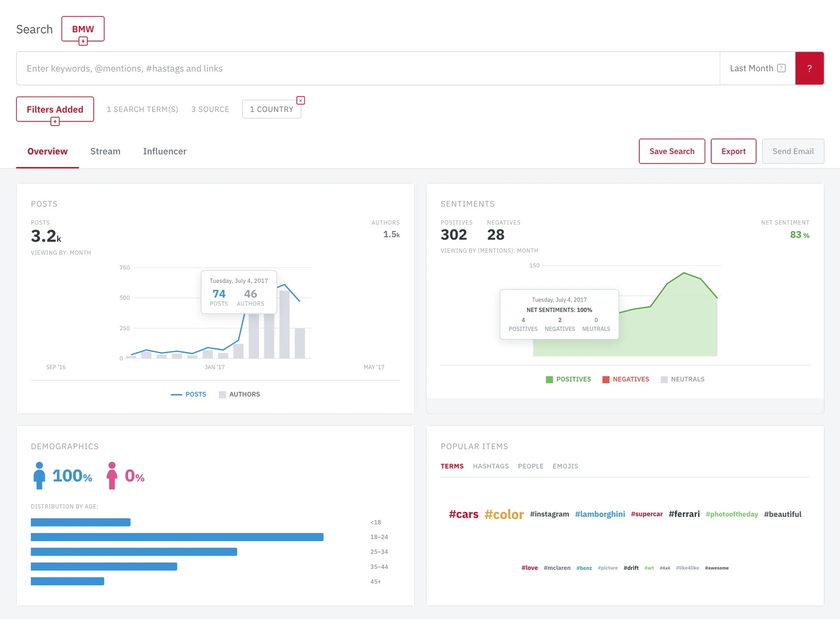Select the #lamborghini term in the cloud

pos(600,514)
